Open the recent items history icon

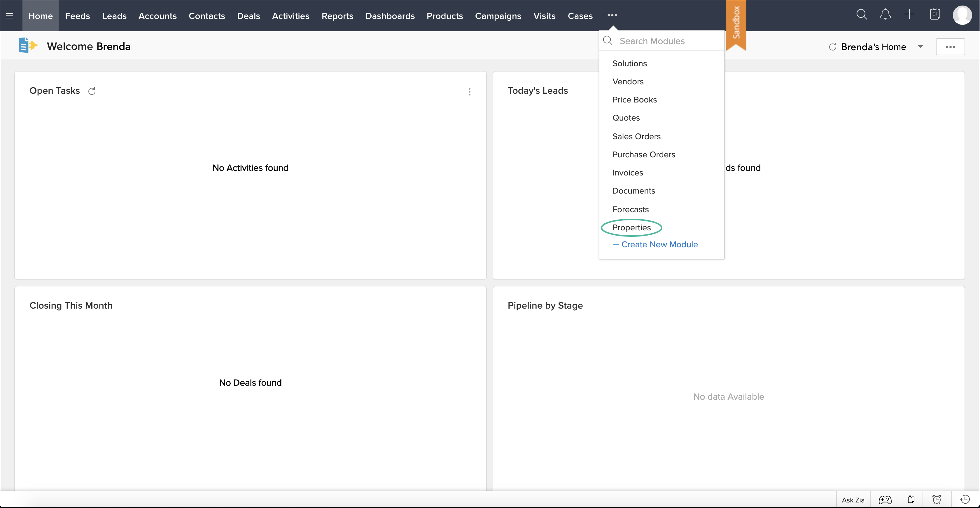[965, 500]
